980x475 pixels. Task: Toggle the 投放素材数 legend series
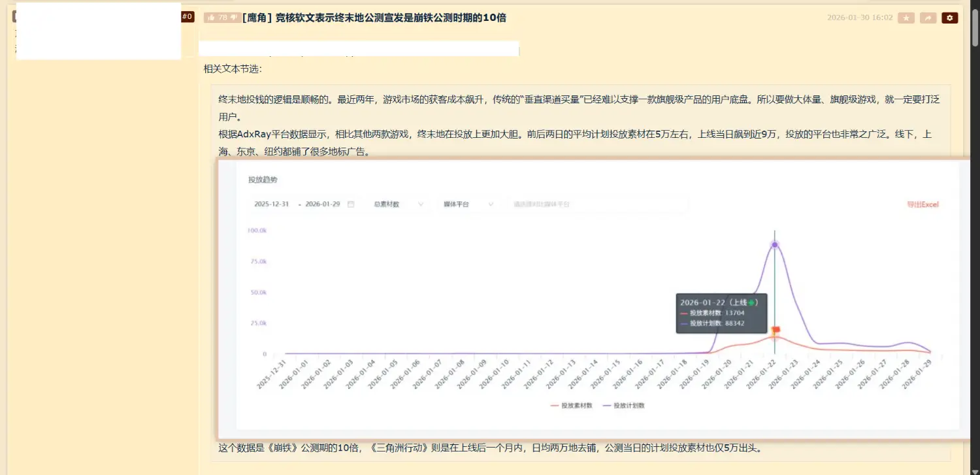click(572, 405)
